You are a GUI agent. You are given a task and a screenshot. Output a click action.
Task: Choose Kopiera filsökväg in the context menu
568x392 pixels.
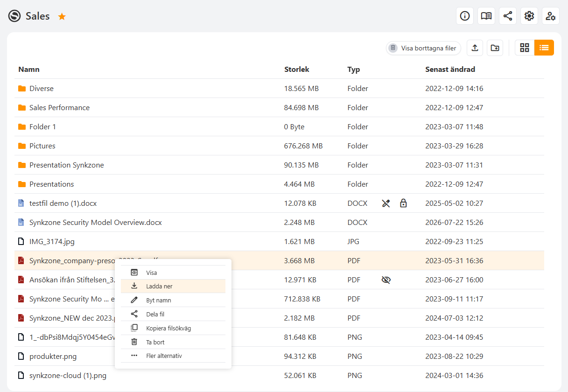click(173, 328)
